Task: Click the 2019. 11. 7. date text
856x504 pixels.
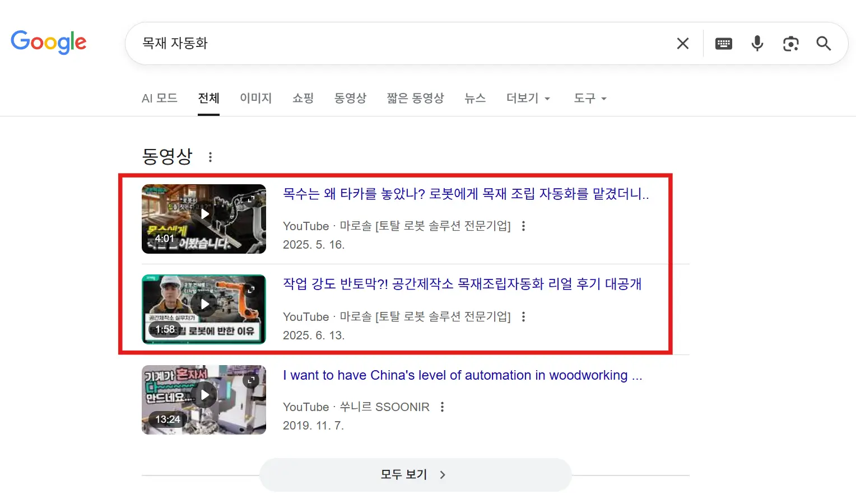Action: click(313, 426)
